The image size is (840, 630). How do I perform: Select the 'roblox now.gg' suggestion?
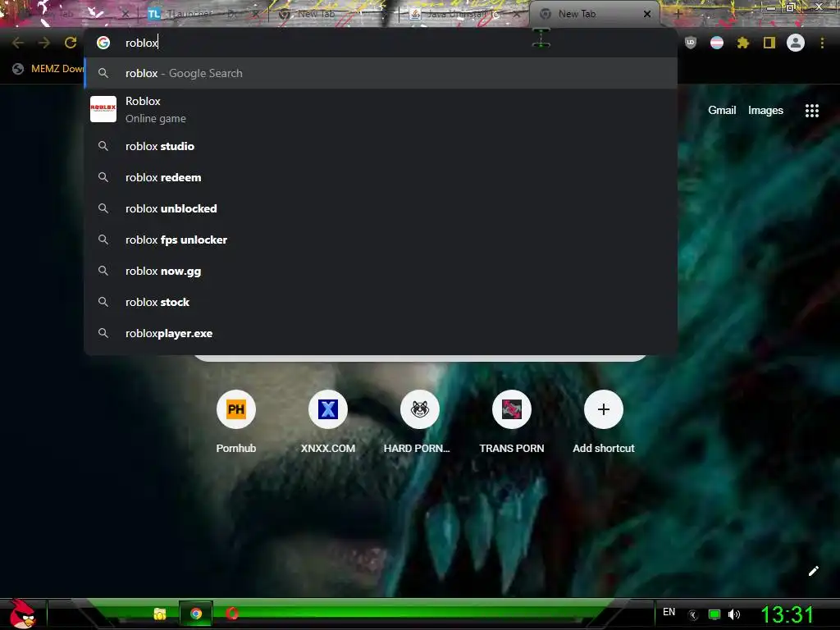pyautogui.click(x=381, y=271)
